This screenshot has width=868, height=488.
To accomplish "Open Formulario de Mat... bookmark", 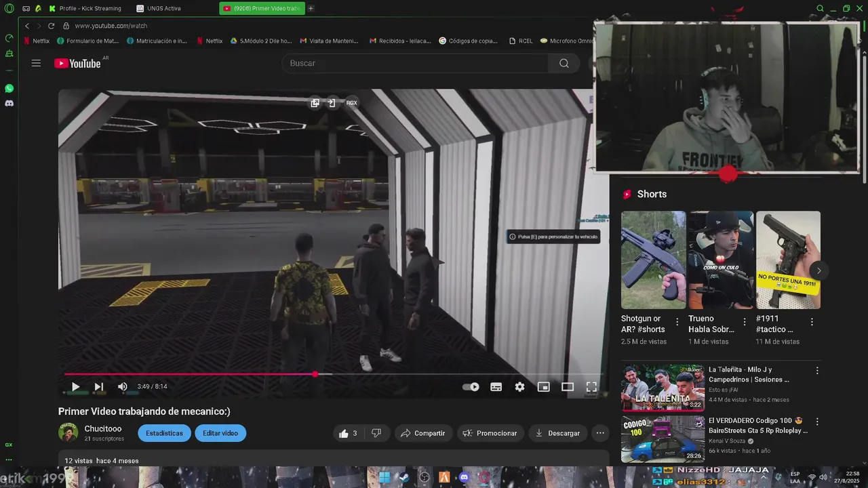I will pos(88,41).
